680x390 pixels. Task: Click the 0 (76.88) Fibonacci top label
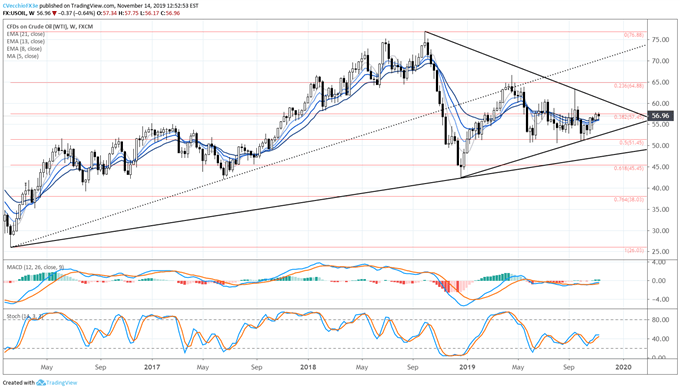(634, 35)
